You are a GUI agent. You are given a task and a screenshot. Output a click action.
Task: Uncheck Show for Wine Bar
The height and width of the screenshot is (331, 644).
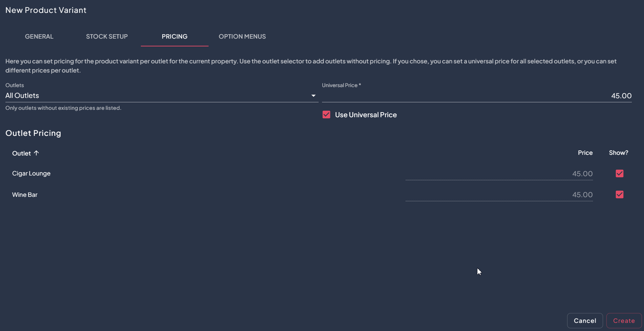click(x=619, y=194)
